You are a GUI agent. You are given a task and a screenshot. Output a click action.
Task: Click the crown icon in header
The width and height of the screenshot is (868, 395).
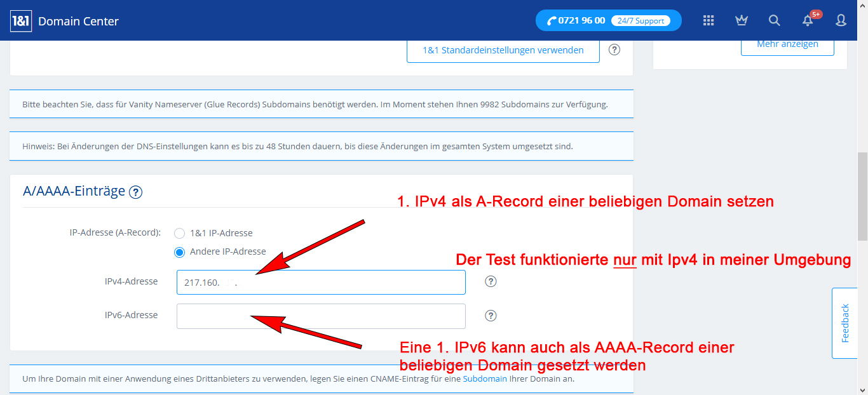click(741, 20)
